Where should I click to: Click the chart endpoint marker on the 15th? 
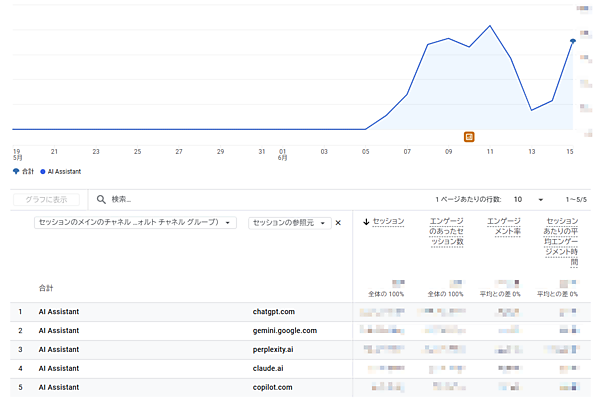pos(573,41)
